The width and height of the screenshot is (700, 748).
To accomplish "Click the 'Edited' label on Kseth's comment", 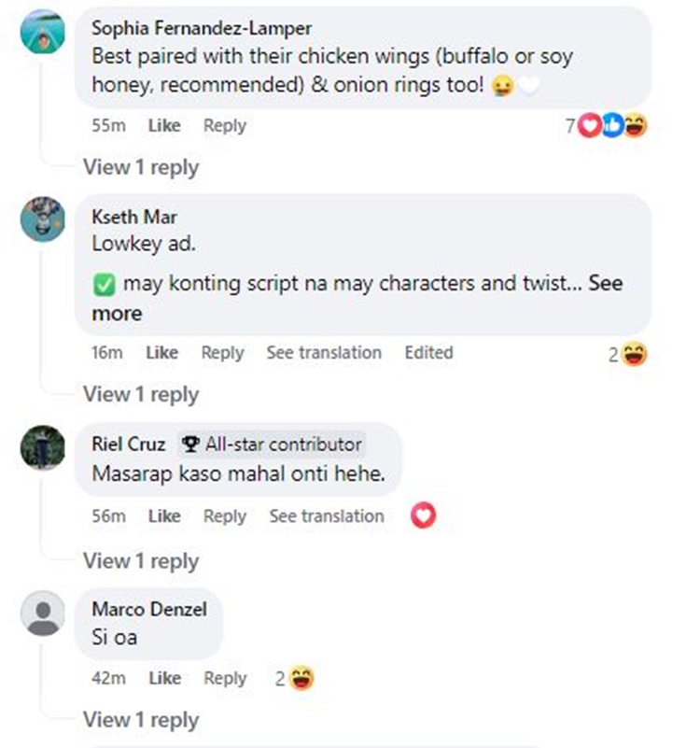I will point(428,353).
